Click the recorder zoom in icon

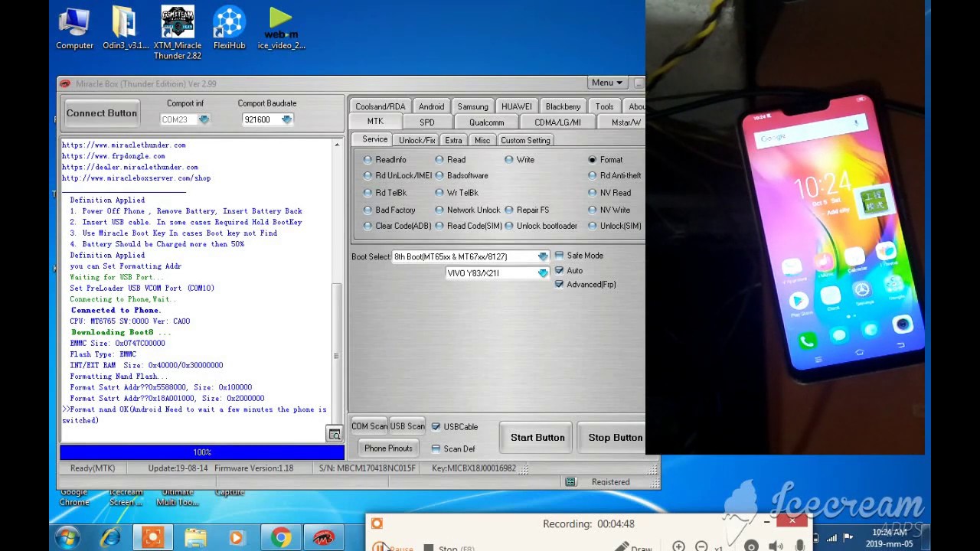678,546
